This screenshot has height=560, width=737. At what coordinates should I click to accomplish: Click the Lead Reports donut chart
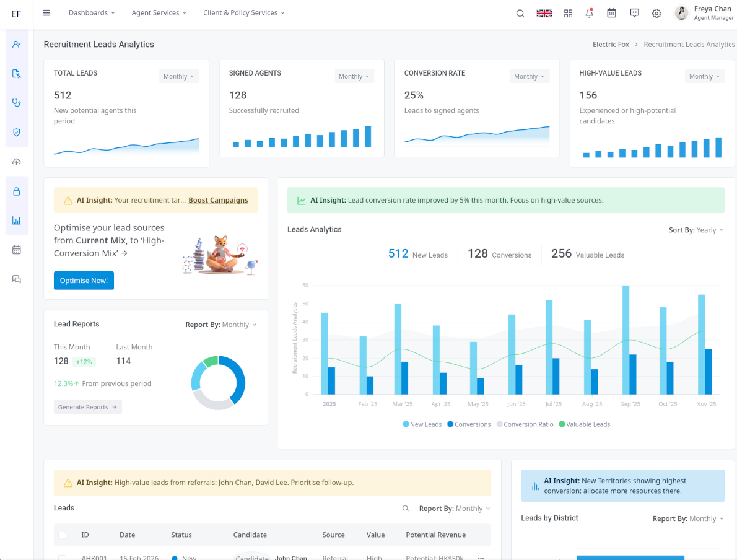point(218,383)
